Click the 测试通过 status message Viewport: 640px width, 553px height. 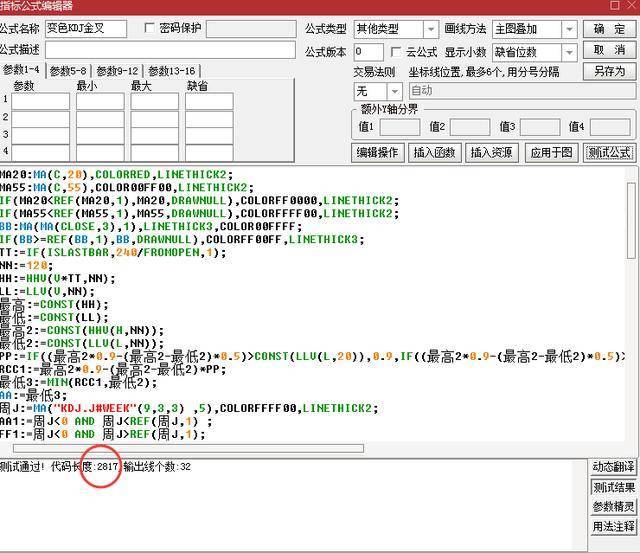click(x=22, y=466)
